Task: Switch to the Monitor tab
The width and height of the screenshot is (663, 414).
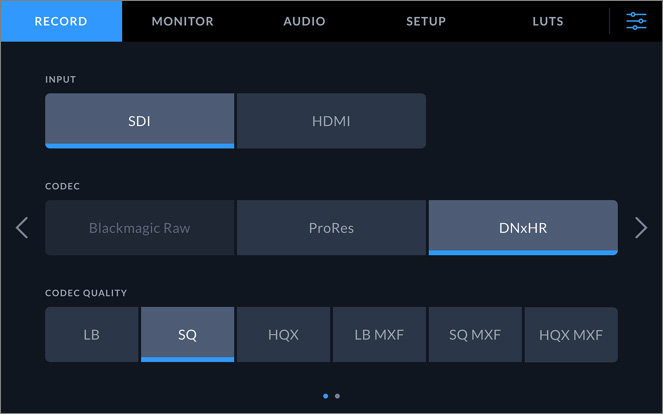Action: (x=182, y=21)
